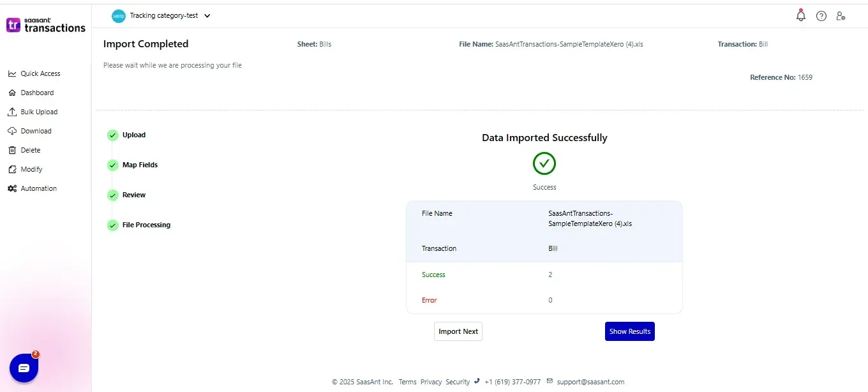Click the File Name text in header

(551, 44)
